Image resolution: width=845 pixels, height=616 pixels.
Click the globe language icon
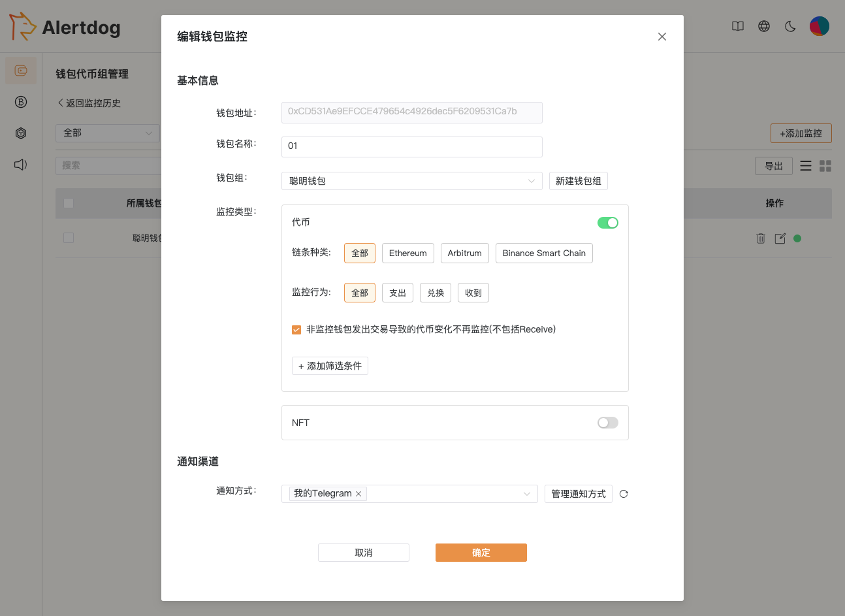[x=764, y=27]
